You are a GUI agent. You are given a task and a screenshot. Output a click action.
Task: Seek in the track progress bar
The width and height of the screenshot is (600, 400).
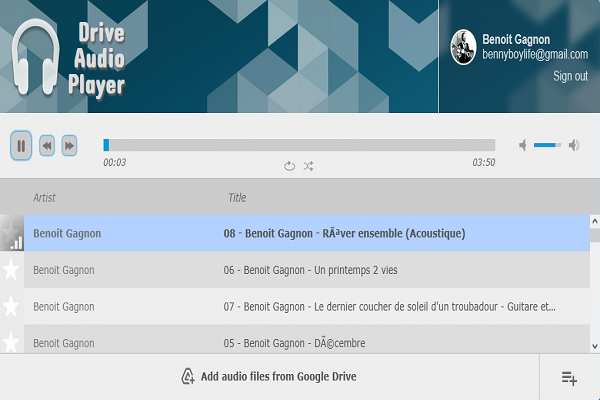299,145
